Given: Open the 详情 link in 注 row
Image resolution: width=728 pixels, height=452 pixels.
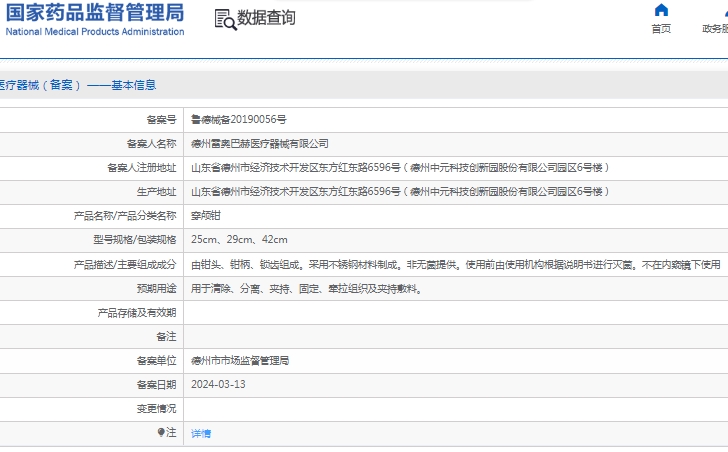Looking at the screenshot, I should [x=201, y=433].
